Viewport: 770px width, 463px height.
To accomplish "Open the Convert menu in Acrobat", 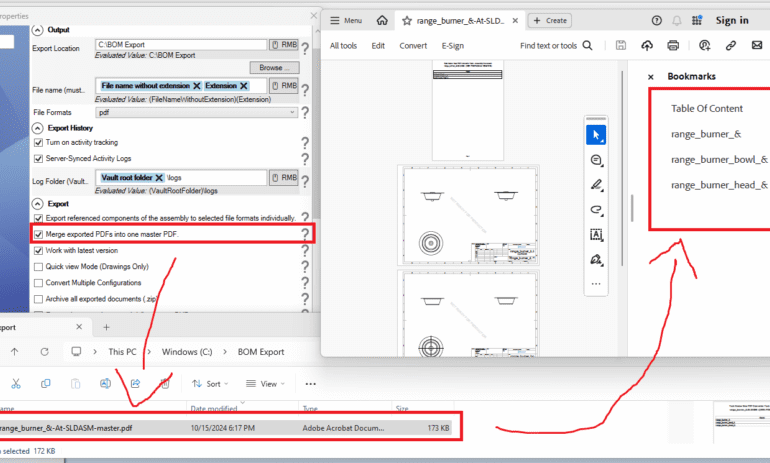I will point(413,46).
